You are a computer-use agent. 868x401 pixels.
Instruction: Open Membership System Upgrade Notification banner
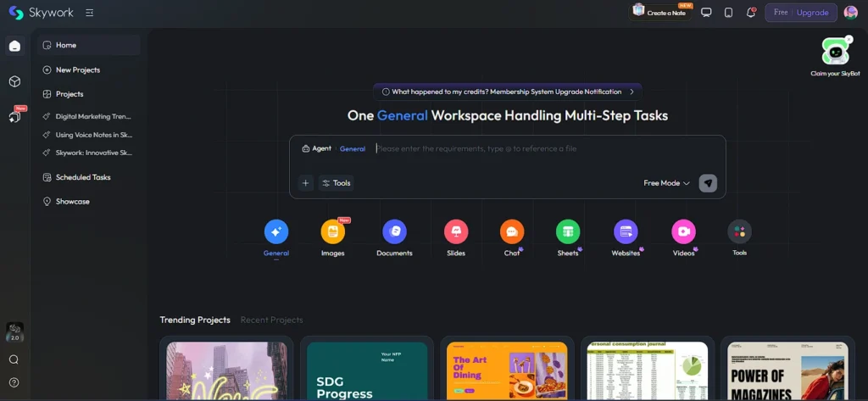[x=507, y=92]
